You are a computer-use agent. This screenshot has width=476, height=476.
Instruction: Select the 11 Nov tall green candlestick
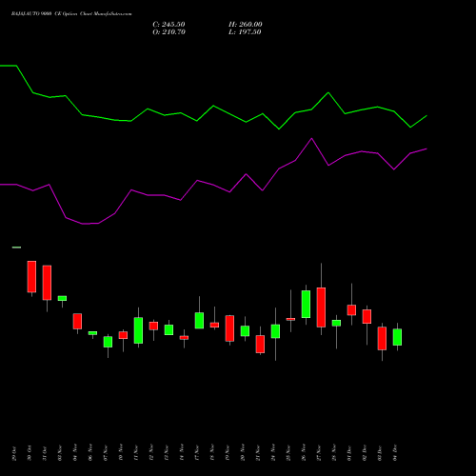point(138,330)
